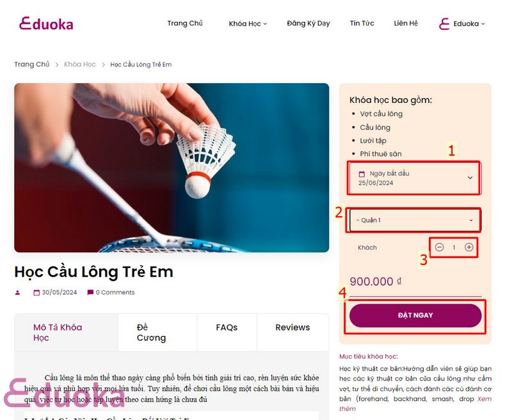Click the author person icon under title
Image resolution: width=512 pixels, height=420 pixels.
(18, 293)
